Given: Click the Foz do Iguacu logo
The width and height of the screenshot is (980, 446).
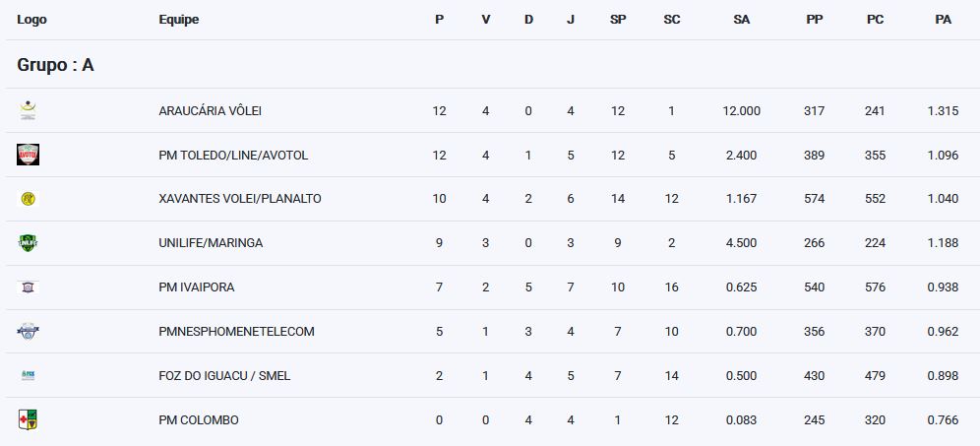Looking at the screenshot, I should [x=28, y=375].
